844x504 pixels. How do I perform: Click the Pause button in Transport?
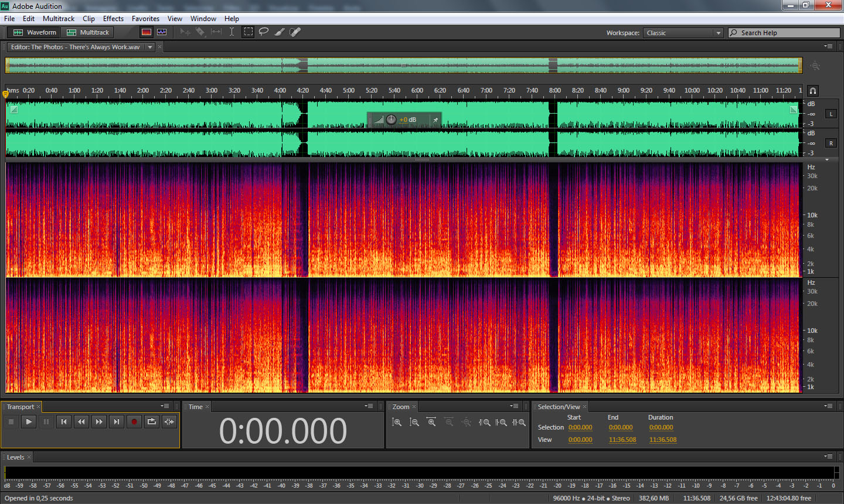point(46,421)
